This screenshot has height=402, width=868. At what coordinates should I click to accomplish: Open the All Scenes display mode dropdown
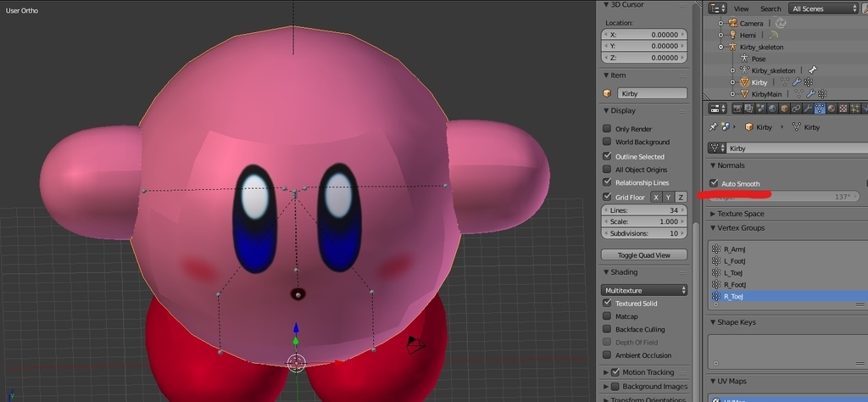pos(824,8)
